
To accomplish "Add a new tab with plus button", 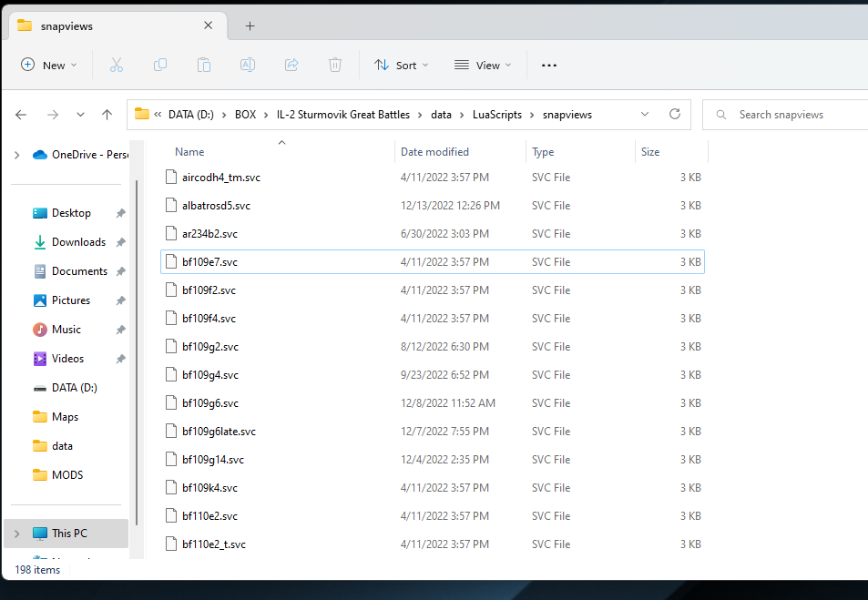I will (x=250, y=25).
